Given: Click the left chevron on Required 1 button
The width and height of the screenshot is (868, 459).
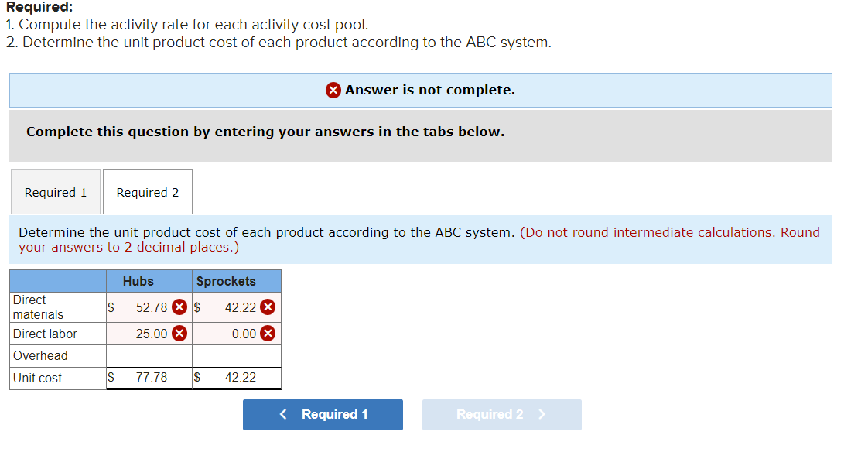Looking at the screenshot, I should pyautogui.click(x=284, y=415).
